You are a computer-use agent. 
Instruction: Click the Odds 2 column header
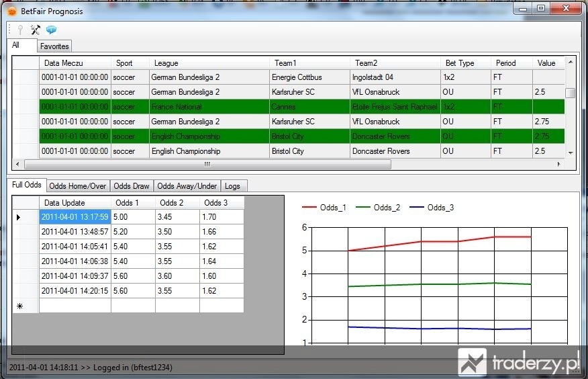[177, 203]
